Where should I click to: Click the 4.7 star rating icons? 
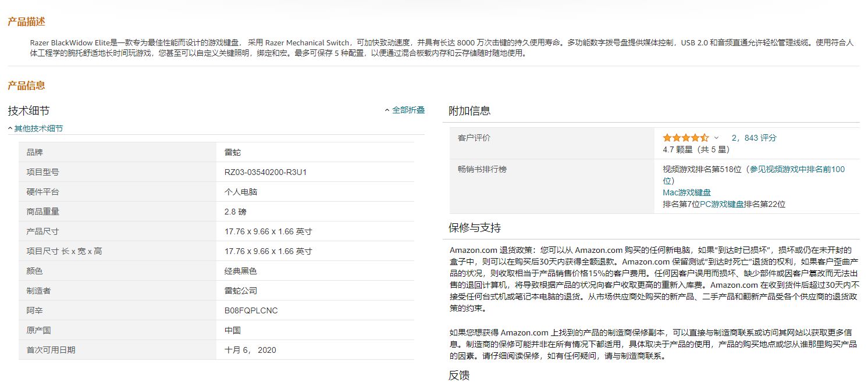(x=686, y=138)
